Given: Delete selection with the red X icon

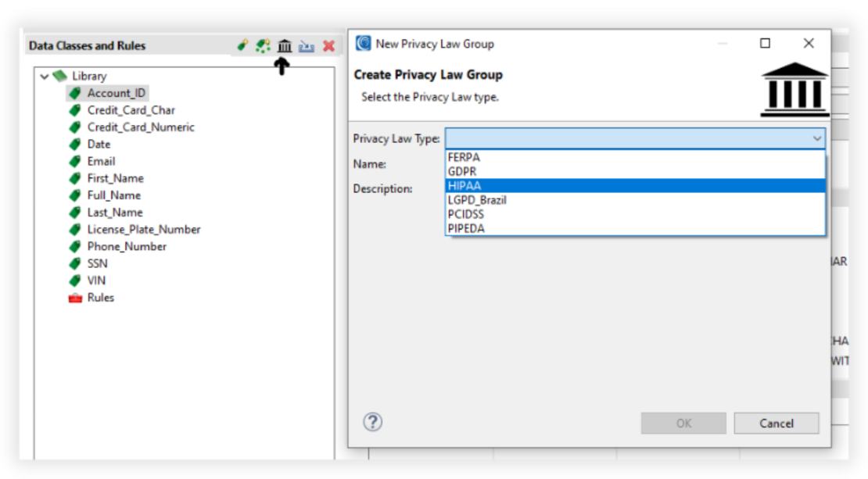Looking at the screenshot, I should (328, 46).
